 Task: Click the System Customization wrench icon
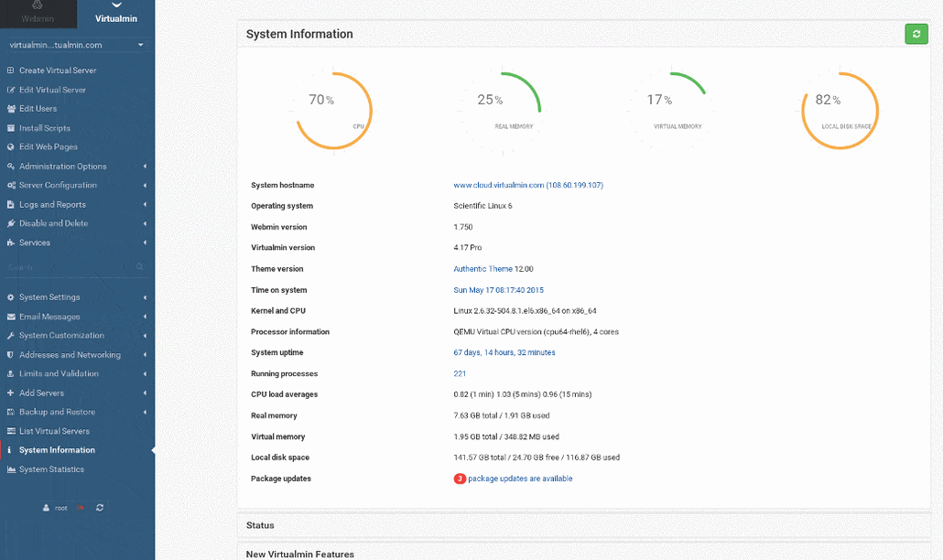point(10,335)
